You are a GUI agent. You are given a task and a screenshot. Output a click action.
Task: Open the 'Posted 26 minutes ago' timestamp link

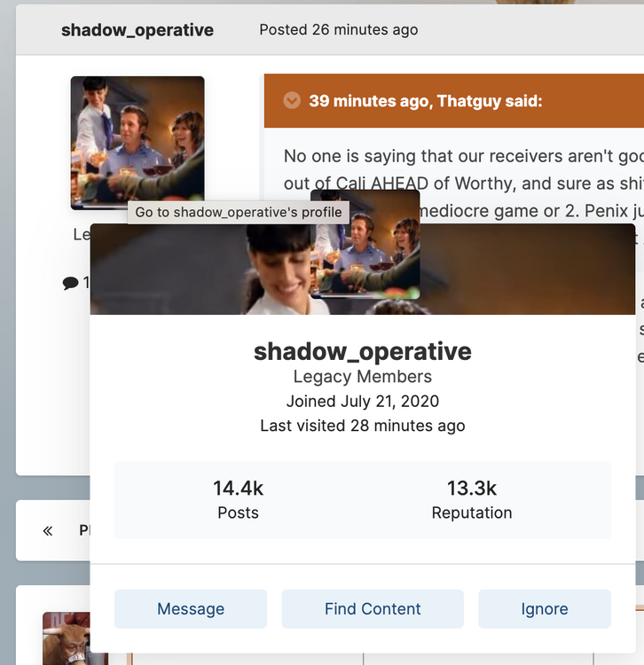coord(338,30)
